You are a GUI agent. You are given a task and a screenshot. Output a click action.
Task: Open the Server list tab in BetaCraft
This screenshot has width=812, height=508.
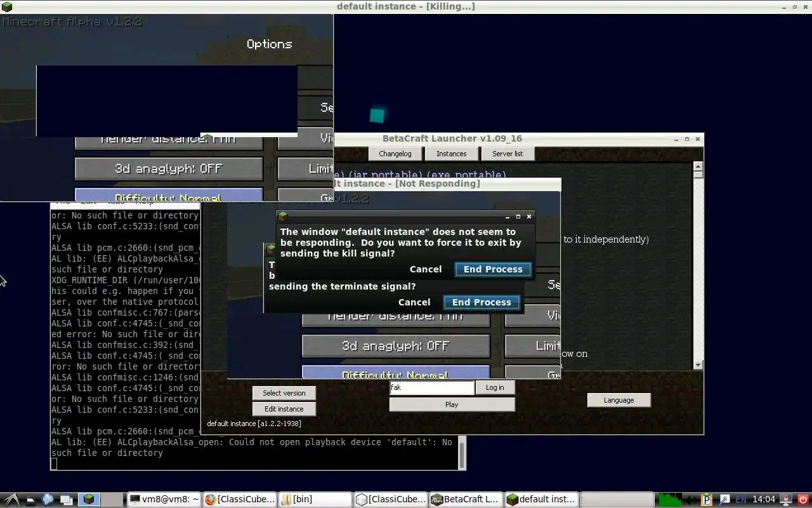507,154
